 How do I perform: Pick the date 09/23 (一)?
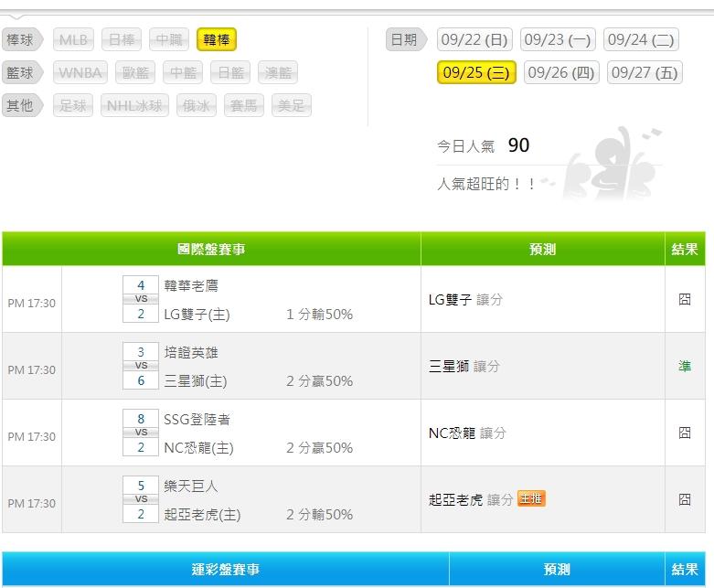coord(558,39)
